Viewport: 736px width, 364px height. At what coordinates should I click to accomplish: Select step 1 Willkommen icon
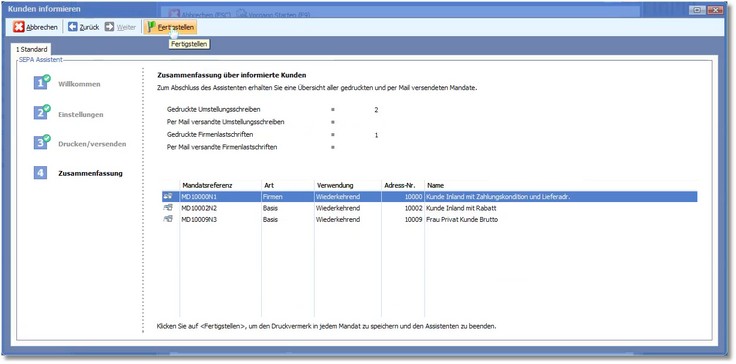(42, 82)
